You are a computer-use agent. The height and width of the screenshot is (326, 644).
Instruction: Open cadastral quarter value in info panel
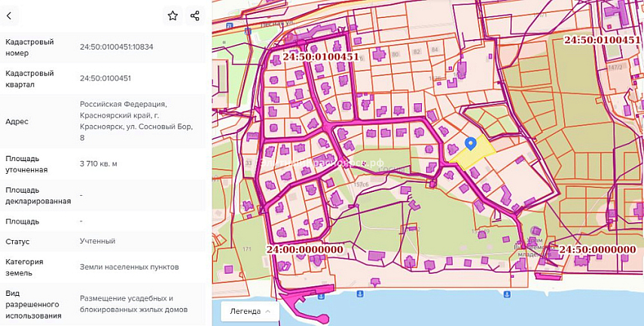(x=105, y=78)
